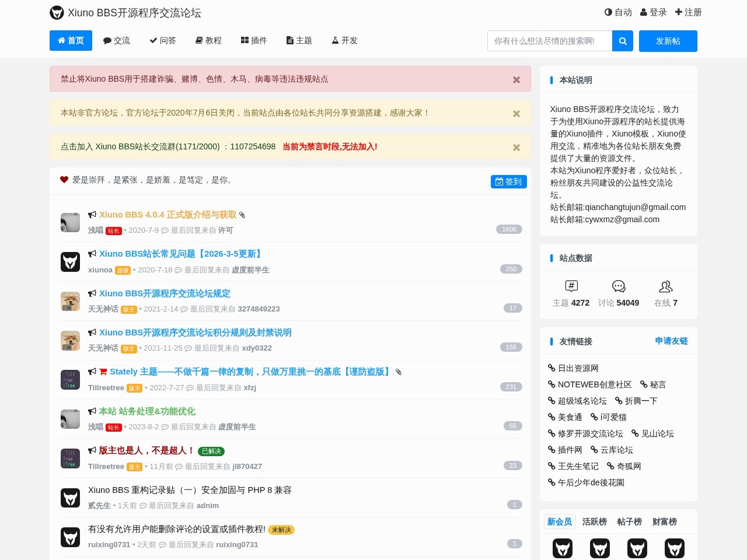Viewport: 747px width, 560px height.
Task: Switch to 财富榜 tab
Action: coord(665,521)
